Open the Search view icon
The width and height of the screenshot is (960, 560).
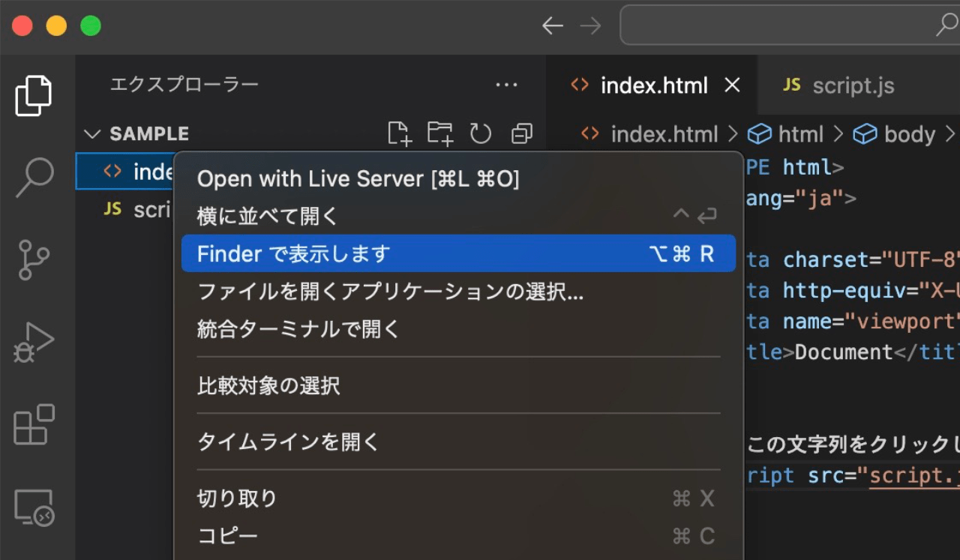[x=34, y=177]
